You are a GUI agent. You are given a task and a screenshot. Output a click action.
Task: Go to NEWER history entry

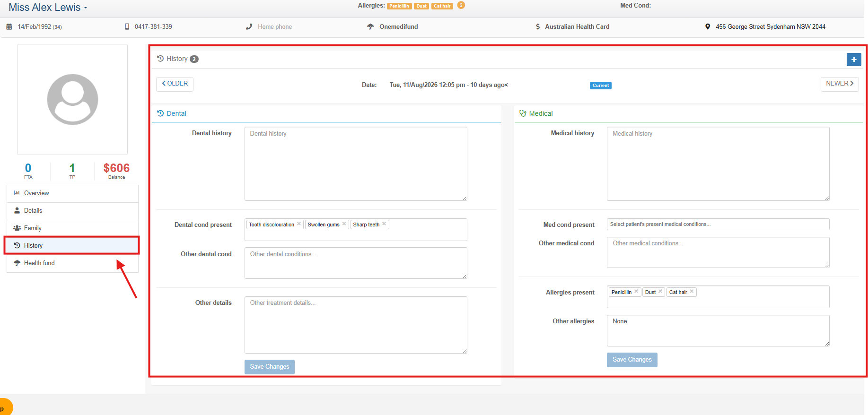[x=840, y=84]
